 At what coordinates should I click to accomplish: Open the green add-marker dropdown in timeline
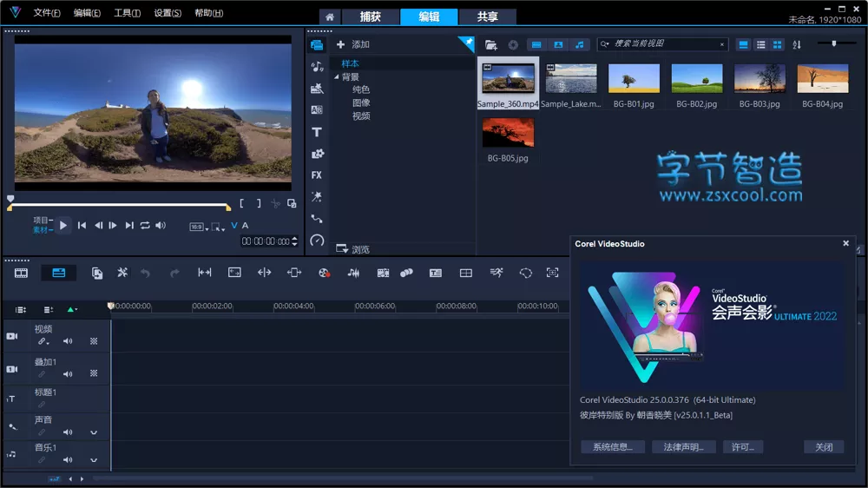[x=72, y=310]
